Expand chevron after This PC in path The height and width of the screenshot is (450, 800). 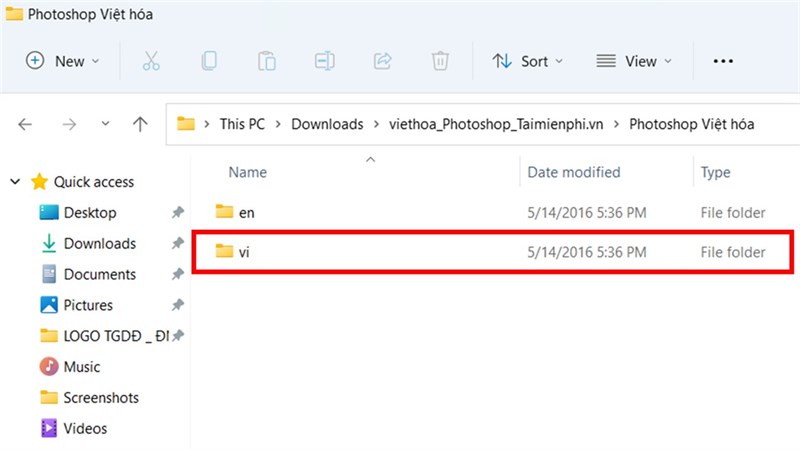[x=278, y=124]
